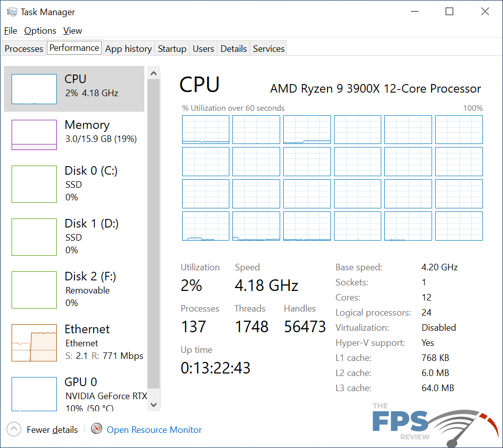
Task: Select the GPU 0 graph thumbnail
Action: [x=34, y=394]
